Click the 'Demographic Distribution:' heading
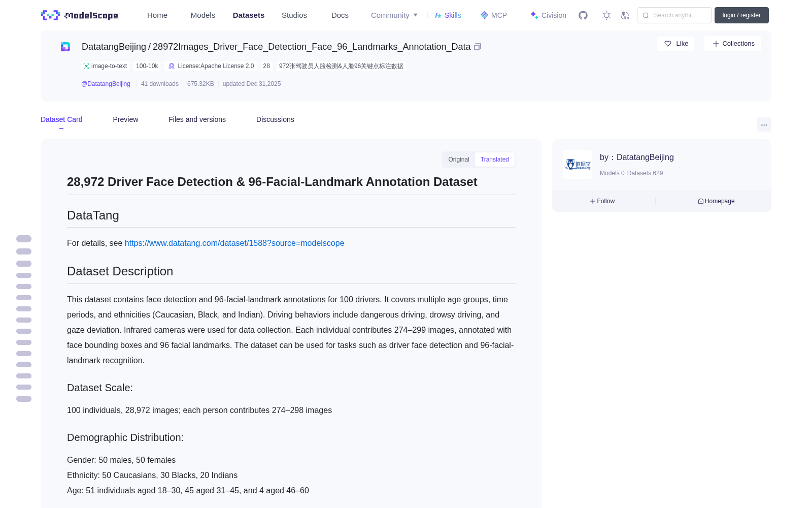This screenshot has width=812, height=508. click(x=125, y=437)
